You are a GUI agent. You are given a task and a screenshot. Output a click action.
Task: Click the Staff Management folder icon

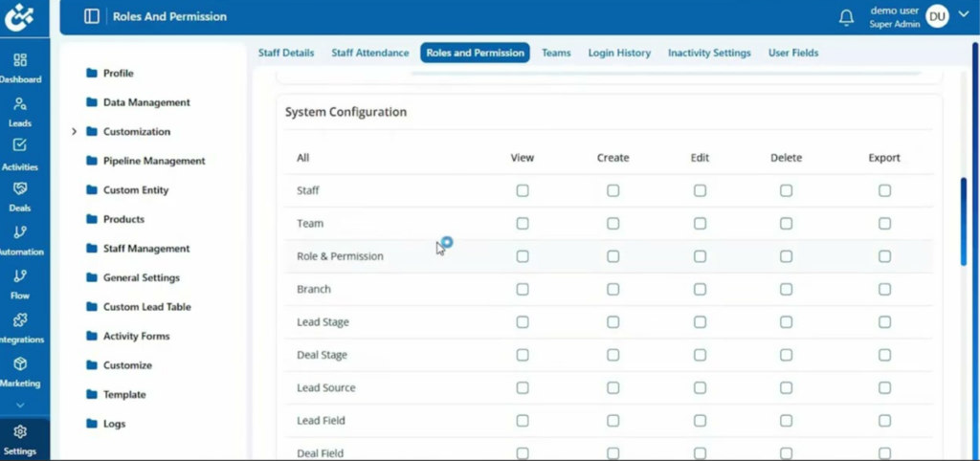click(92, 248)
